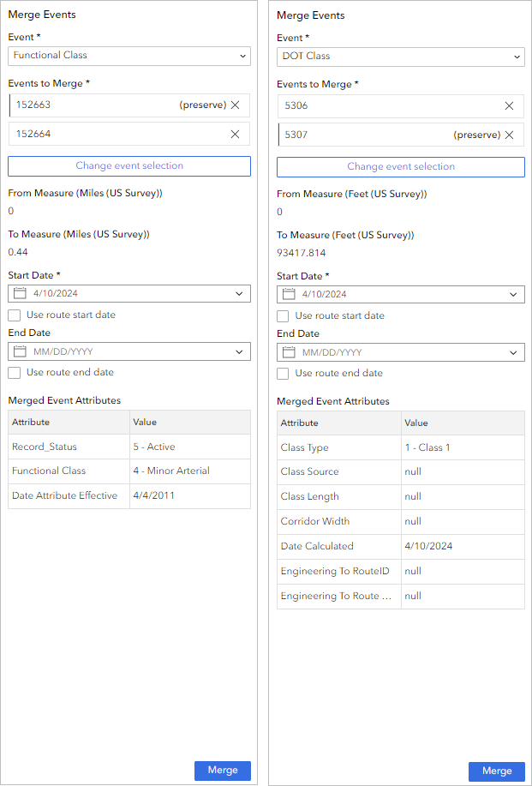Remove event 5306 with the X icon
The width and height of the screenshot is (532, 786).
tap(509, 105)
